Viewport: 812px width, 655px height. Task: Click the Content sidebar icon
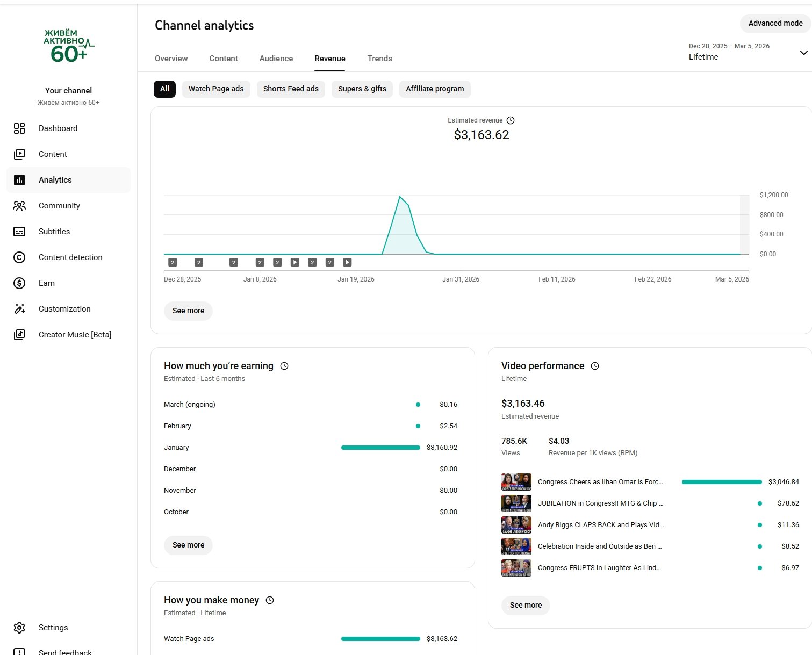(x=19, y=154)
